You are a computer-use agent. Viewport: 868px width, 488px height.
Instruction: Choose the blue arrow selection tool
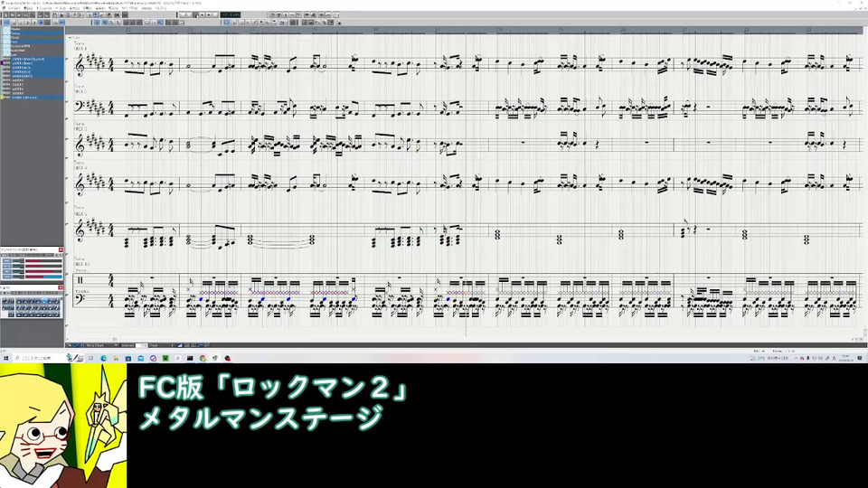(x=227, y=22)
